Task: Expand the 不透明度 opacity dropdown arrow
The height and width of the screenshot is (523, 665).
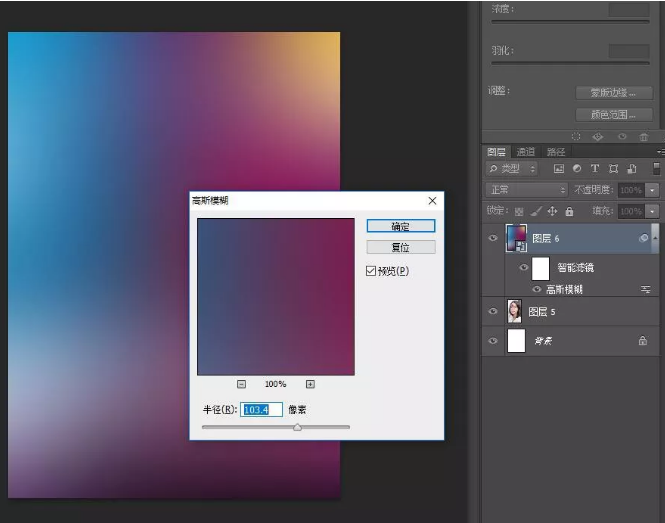Action: click(652, 190)
